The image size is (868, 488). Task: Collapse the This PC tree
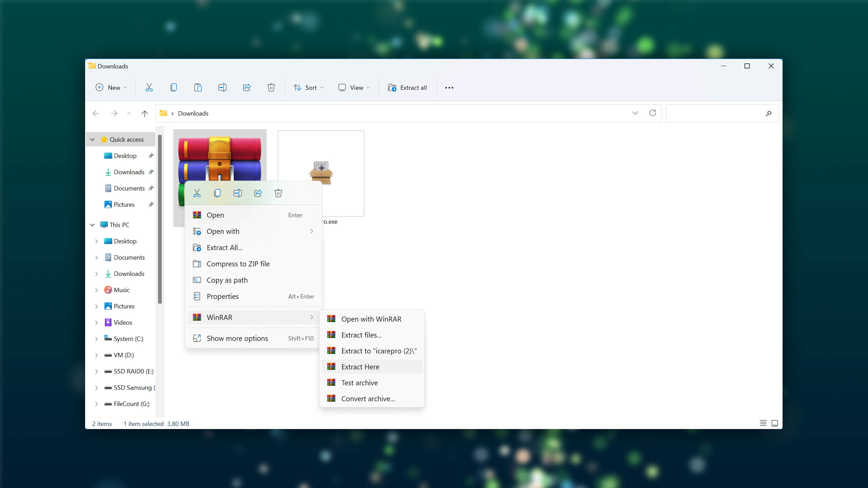92,225
